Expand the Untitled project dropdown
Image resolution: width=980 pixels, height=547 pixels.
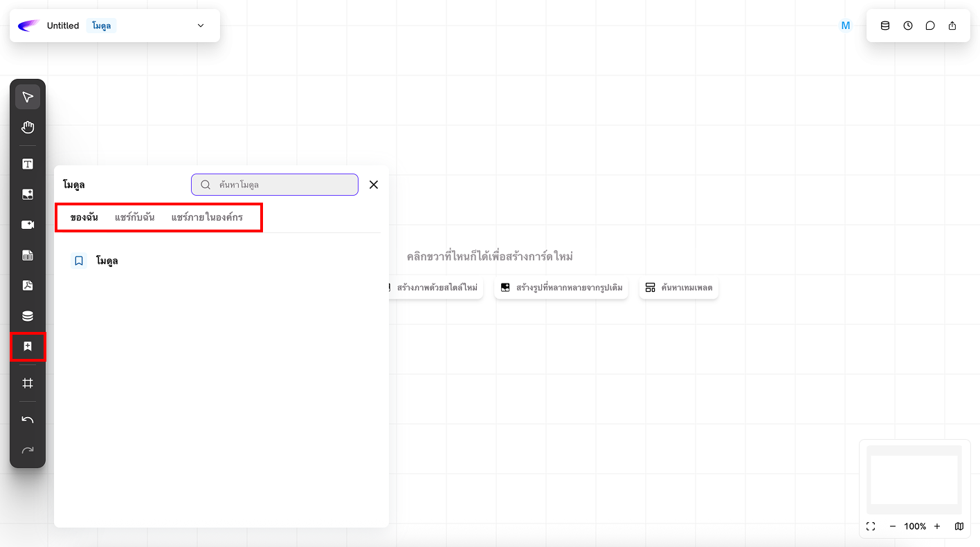coord(201,26)
